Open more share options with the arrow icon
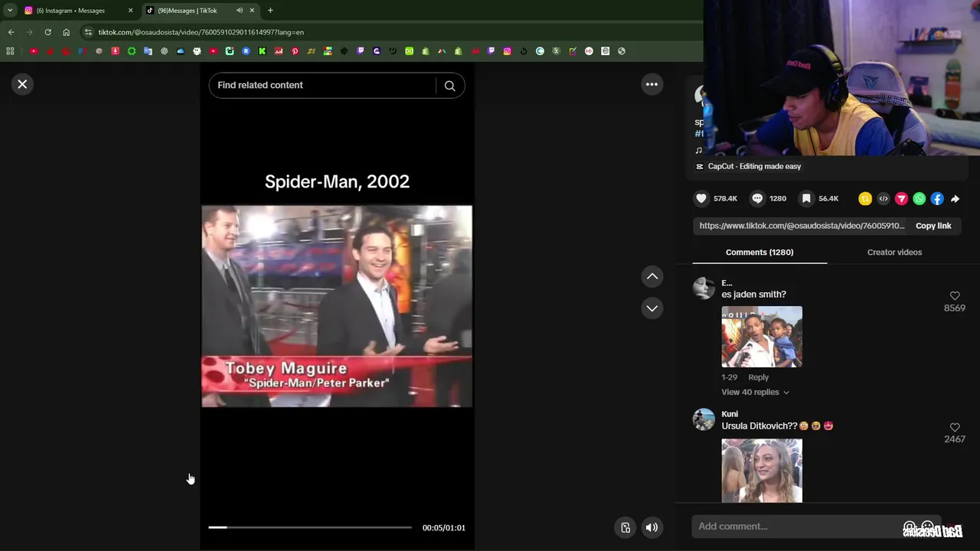The height and width of the screenshot is (551, 980). [955, 198]
